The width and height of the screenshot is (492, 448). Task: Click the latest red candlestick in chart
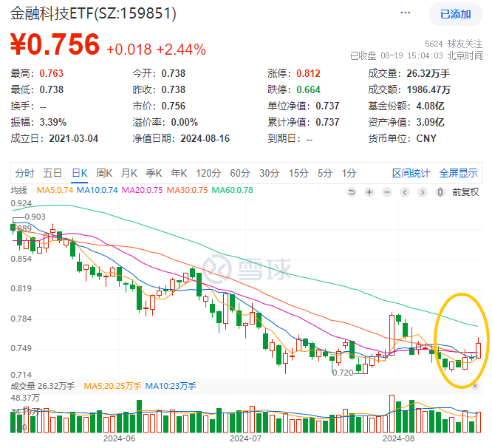pyautogui.click(x=479, y=350)
